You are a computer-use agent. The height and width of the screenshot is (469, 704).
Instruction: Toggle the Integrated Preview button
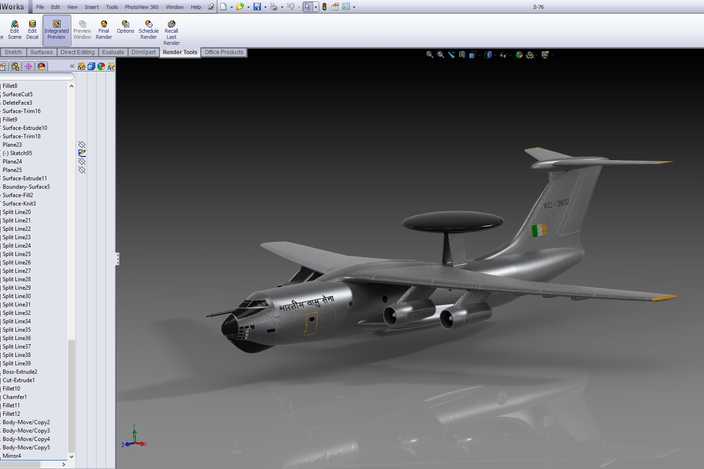click(57, 30)
